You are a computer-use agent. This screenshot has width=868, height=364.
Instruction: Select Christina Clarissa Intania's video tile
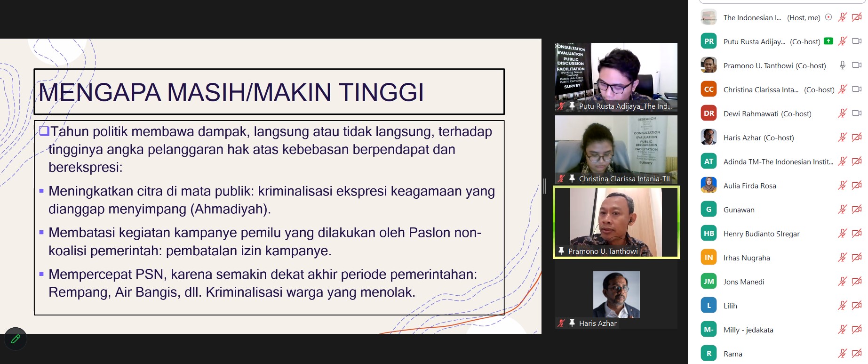tap(616, 149)
